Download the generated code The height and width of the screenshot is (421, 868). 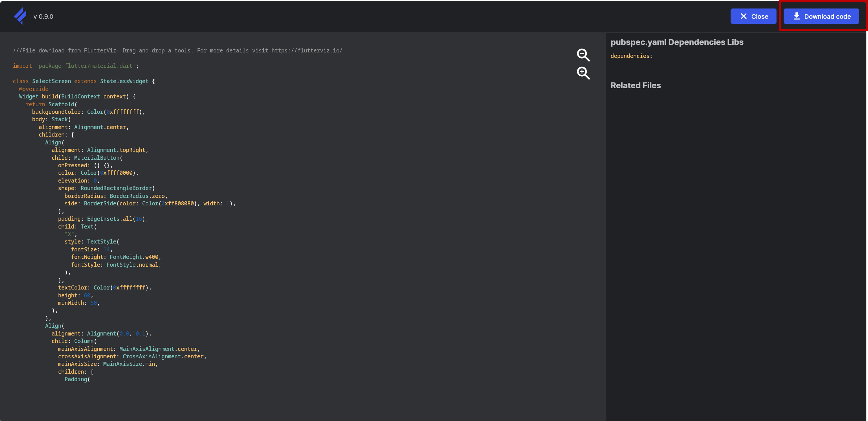821,16
